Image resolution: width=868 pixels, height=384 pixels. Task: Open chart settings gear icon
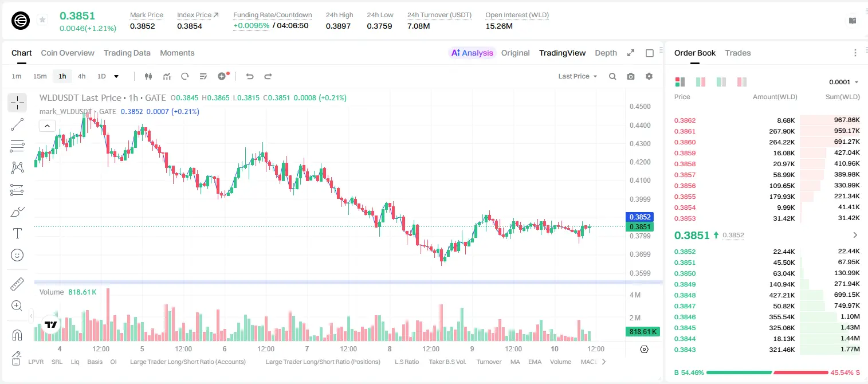click(x=649, y=76)
